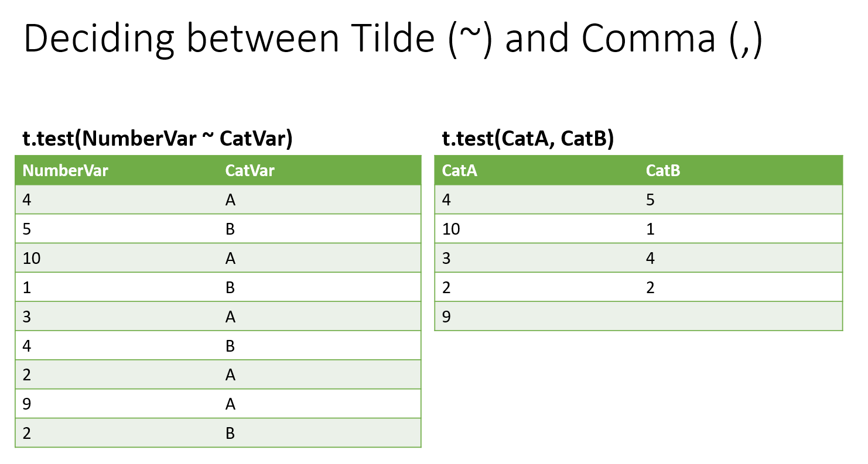Click the CatA cell with value 3
The width and height of the screenshot is (868, 464).
[x=536, y=258]
